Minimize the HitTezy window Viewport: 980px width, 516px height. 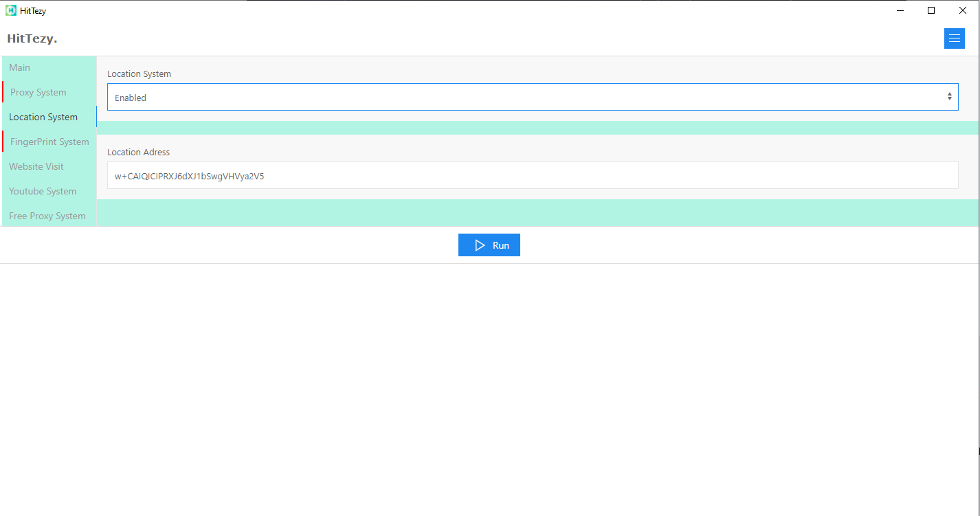[900, 10]
